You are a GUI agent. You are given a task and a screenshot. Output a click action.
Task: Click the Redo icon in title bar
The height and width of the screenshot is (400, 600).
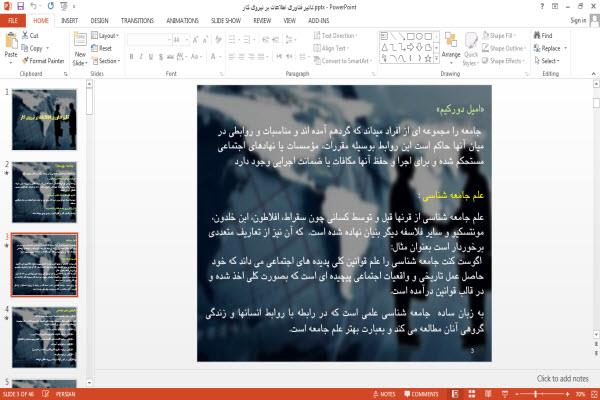click(51, 6)
